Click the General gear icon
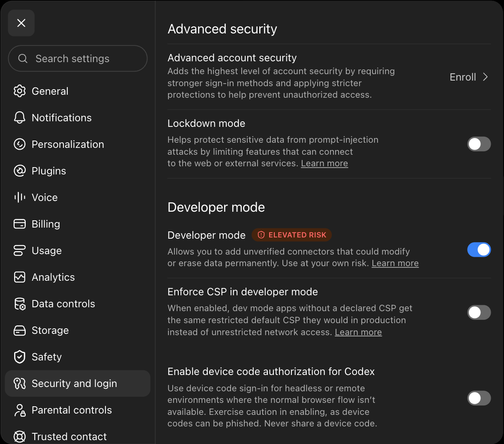This screenshot has width=504, height=444. [x=20, y=91]
